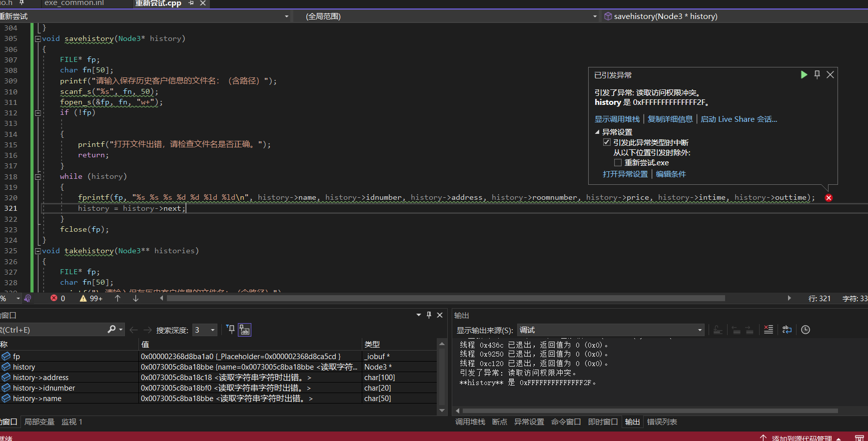The image size is (868, 441).
Task: Click the warnings 99+ indicator
Action: [91, 298]
